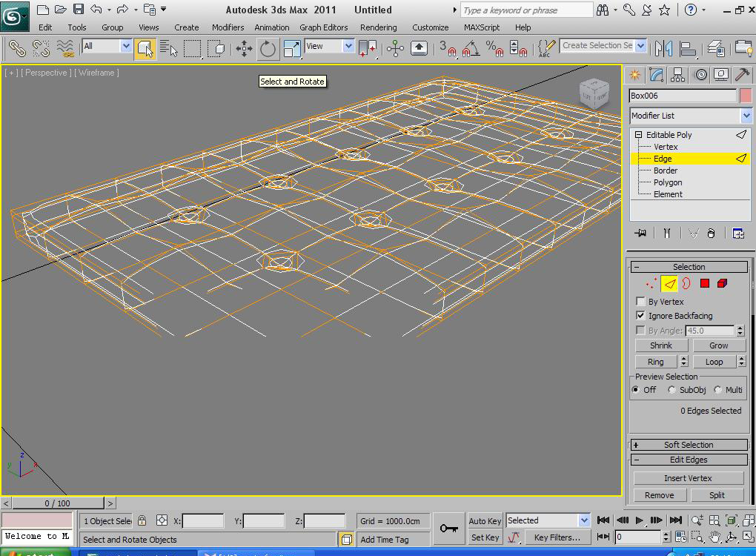
Task: Open the MAXScript menu
Action: click(x=482, y=27)
